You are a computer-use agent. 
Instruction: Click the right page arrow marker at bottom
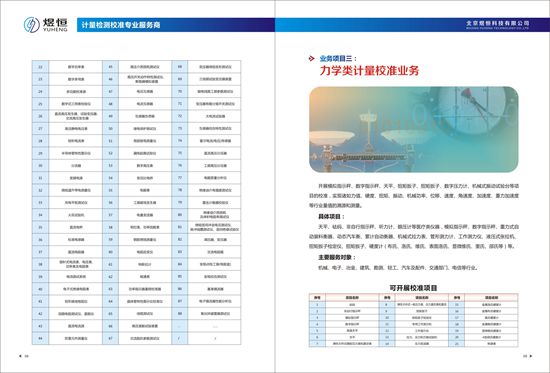(531, 356)
